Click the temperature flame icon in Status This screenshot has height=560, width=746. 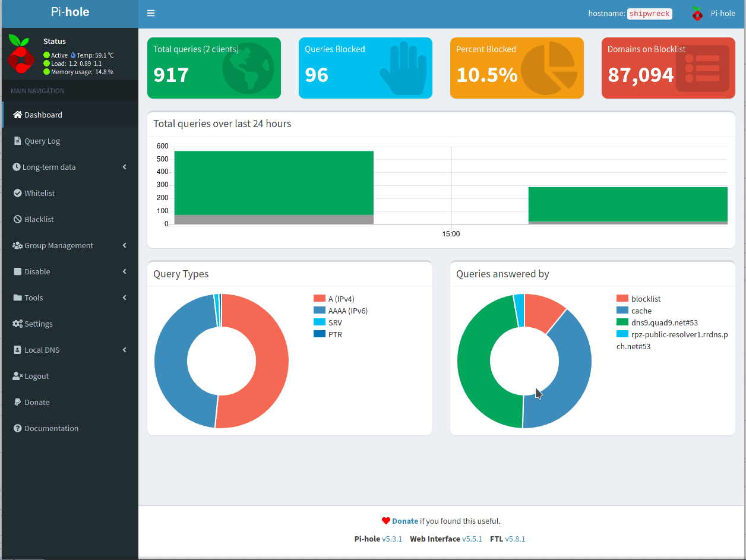click(73, 55)
